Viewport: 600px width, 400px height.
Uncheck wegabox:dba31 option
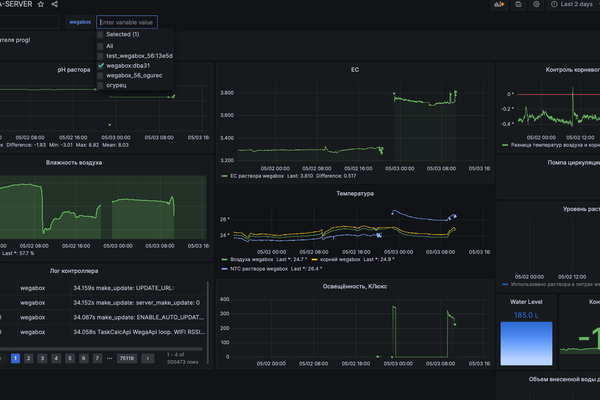click(x=101, y=66)
